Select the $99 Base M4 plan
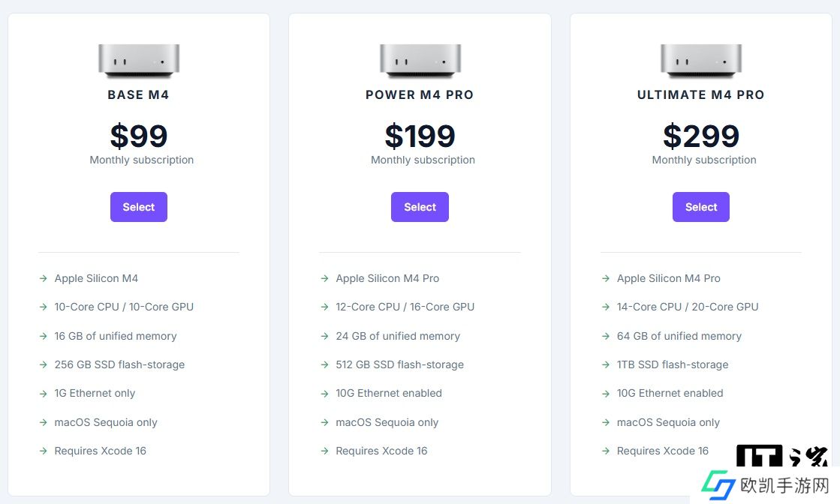This screenshot has height=504, width=840. tap(139, 207)
